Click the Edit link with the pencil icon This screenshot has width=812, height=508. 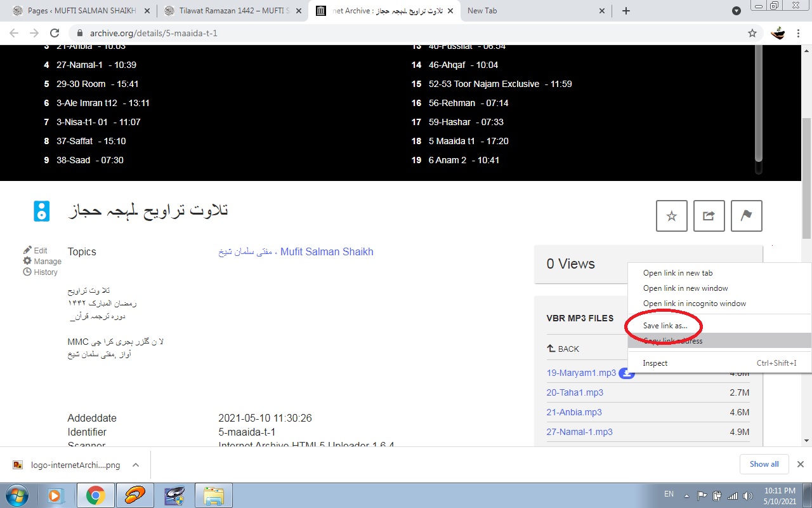41,251
